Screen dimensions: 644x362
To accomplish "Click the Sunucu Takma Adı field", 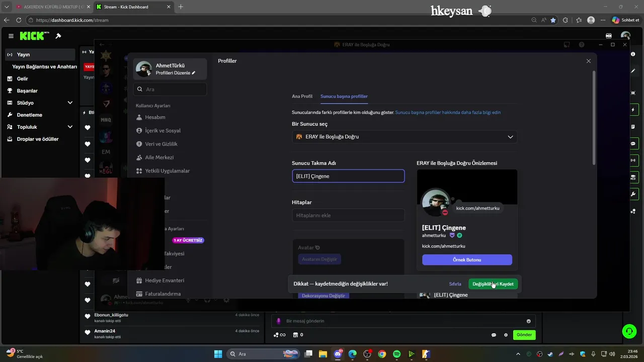I will (x=348, y=176).
